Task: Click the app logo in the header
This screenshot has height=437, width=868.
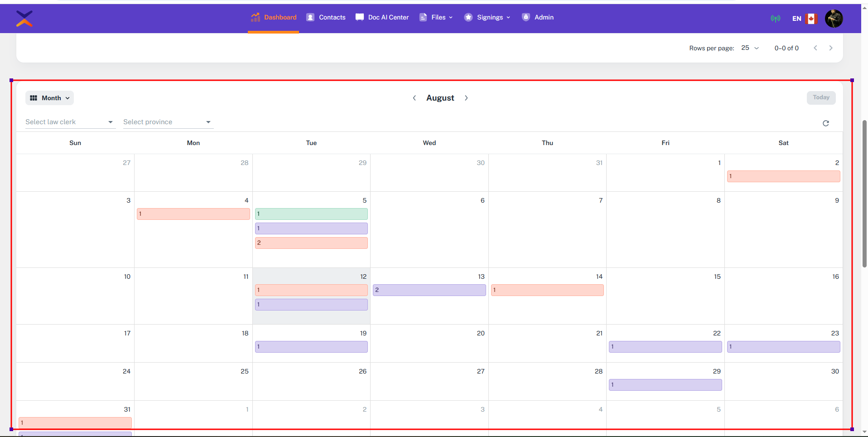Action: click(x=24, y=19)
